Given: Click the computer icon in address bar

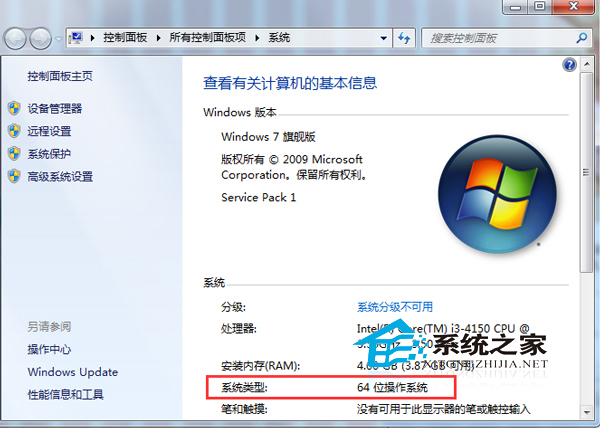Looking at the screenshot, I should [76, 38].
